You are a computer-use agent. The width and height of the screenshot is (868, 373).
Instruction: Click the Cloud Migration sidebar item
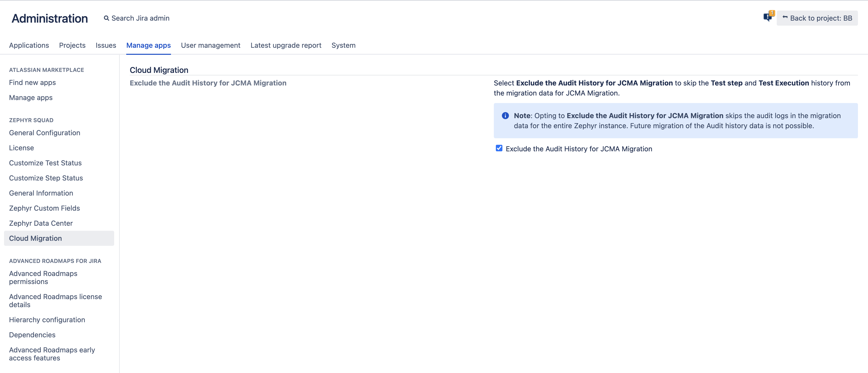[x=35, y=238]
